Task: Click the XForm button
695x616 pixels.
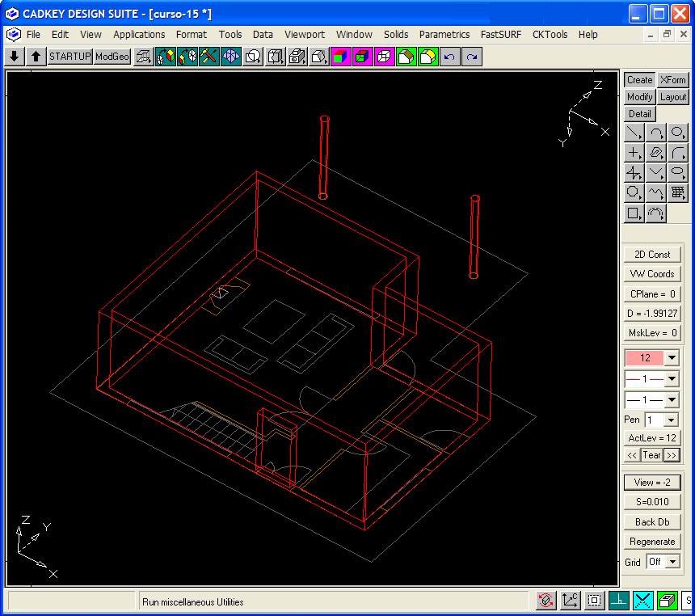Action: [x=672, y=80]
